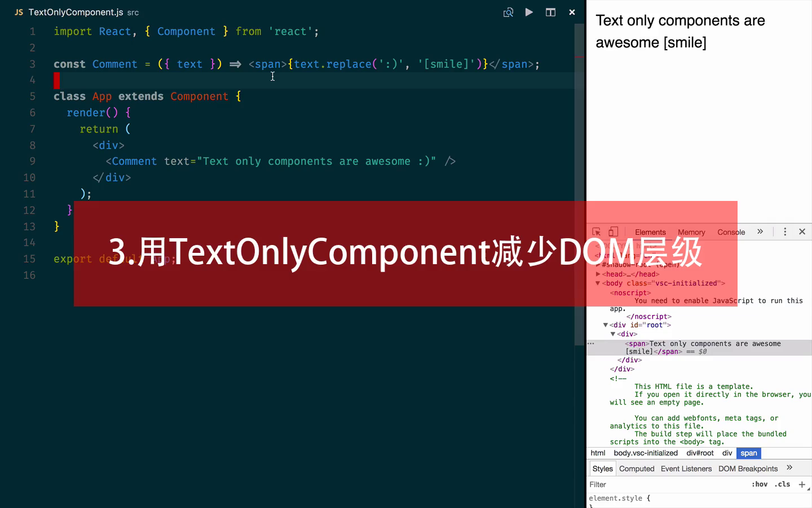Select the TextOnlyComponent.js tab
This screenshot has width=812, height=508.
76,12
